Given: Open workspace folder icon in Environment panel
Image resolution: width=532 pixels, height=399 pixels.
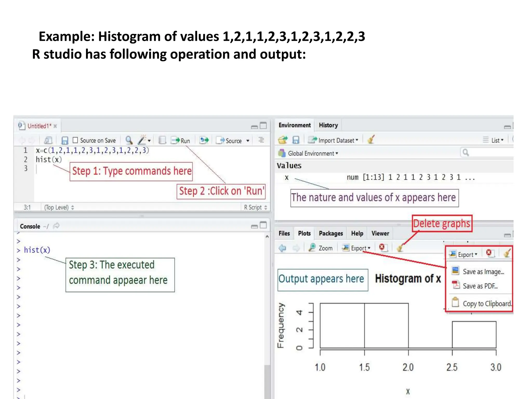Looking at the screenshot, I should click(x=283, y=140).
